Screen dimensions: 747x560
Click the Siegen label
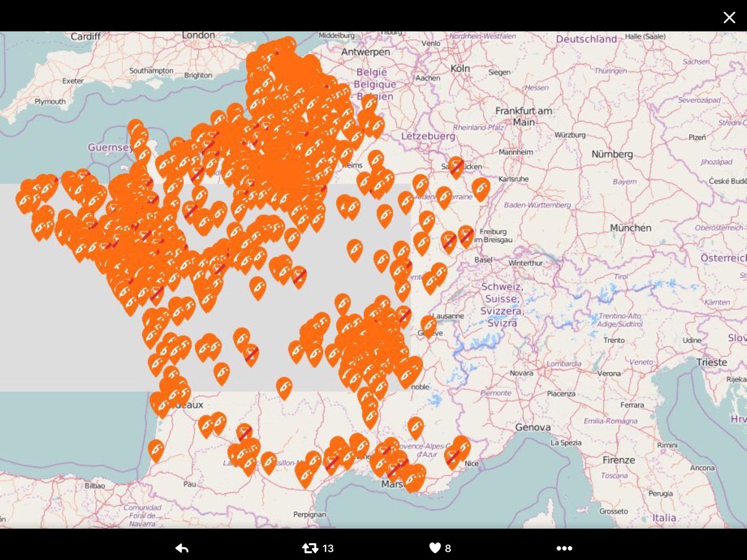point(499,72)
